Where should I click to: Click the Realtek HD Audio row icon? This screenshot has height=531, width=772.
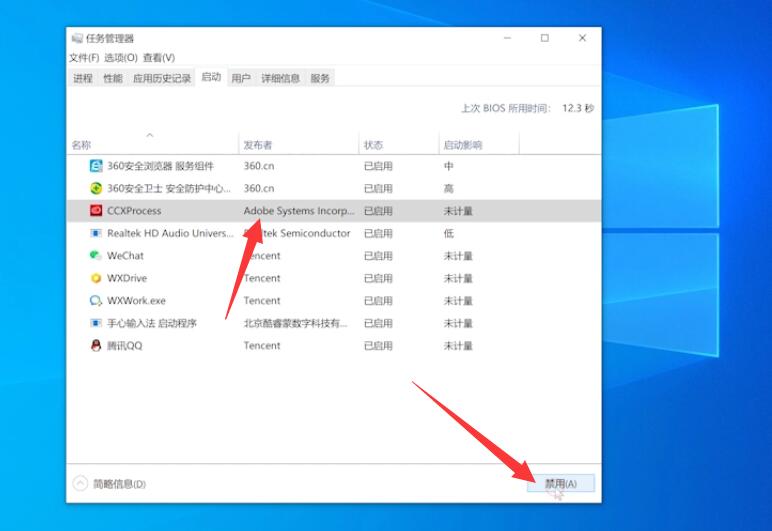click(x=96, y=233)
